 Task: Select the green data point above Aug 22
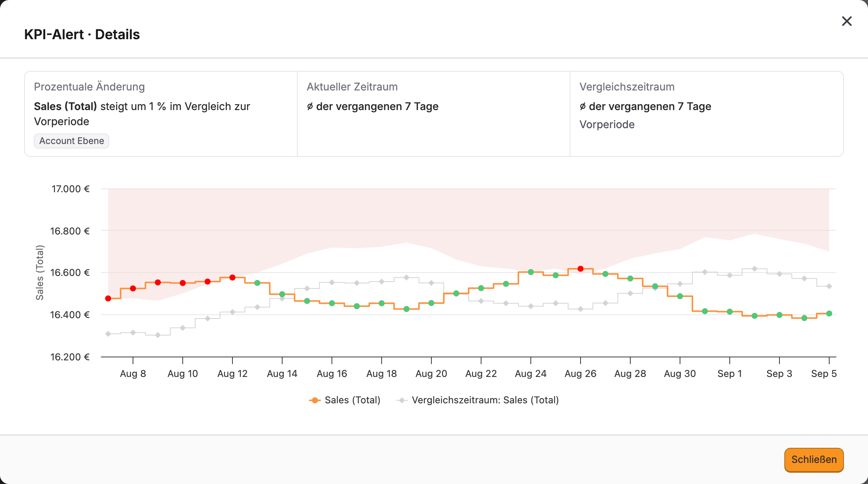pyautogui.click(x=481, y=288)
